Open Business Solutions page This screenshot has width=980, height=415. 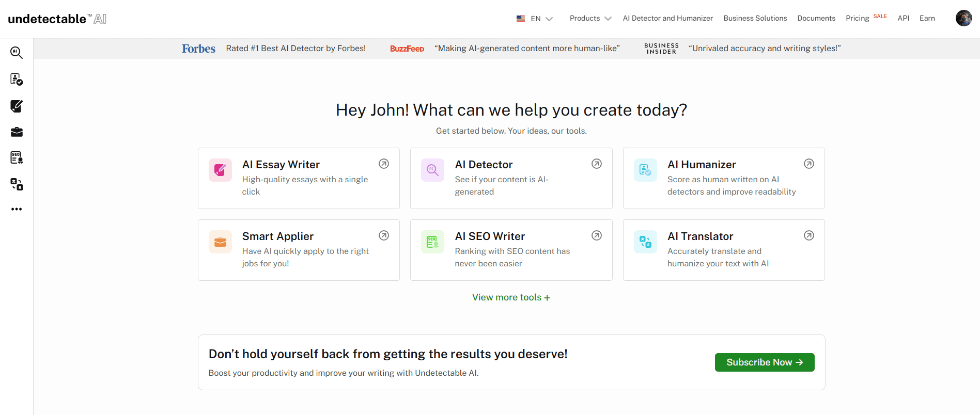pyautogui.click(x=755, y=18)
